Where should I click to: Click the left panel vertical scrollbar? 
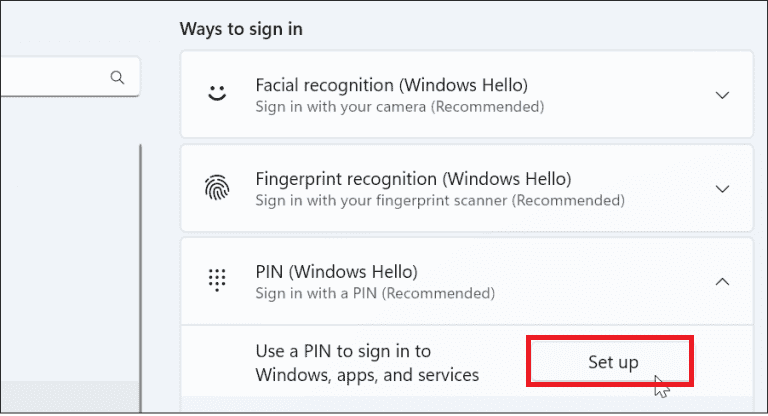(141, 250)
